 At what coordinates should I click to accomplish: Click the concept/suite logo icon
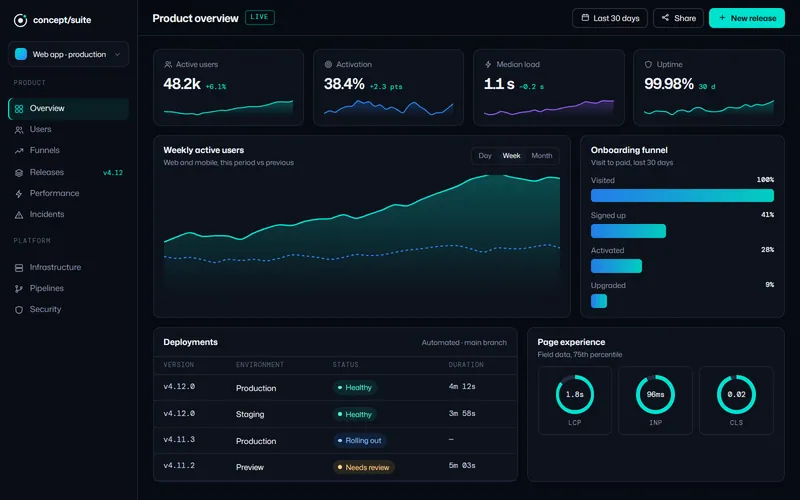(x=20, y=20)
